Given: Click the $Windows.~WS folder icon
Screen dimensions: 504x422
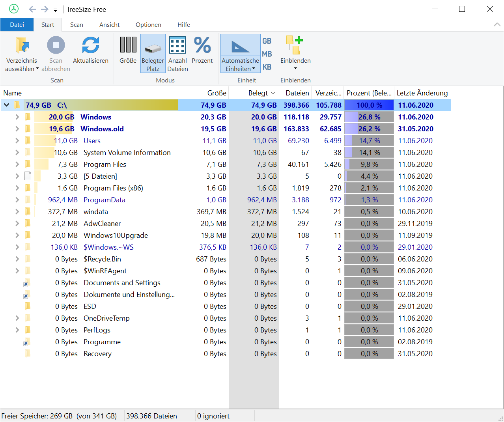Looking at the screenshot, I should 28,247.
